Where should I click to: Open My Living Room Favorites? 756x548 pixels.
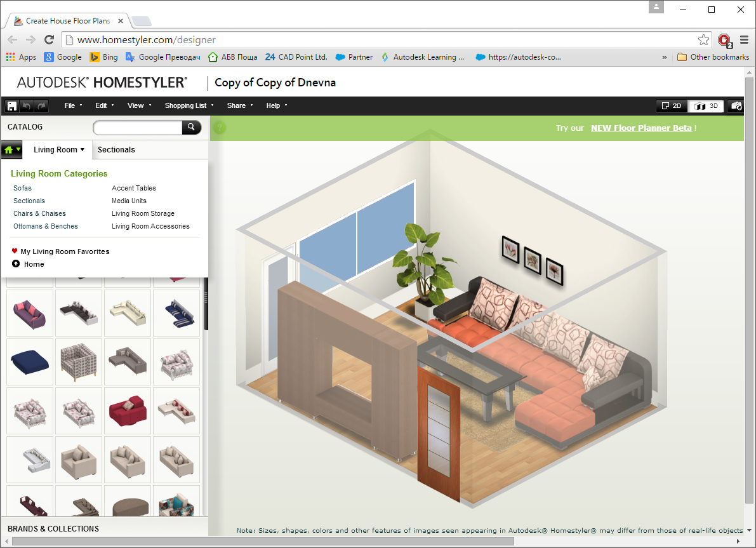click(x=61, y=251)
